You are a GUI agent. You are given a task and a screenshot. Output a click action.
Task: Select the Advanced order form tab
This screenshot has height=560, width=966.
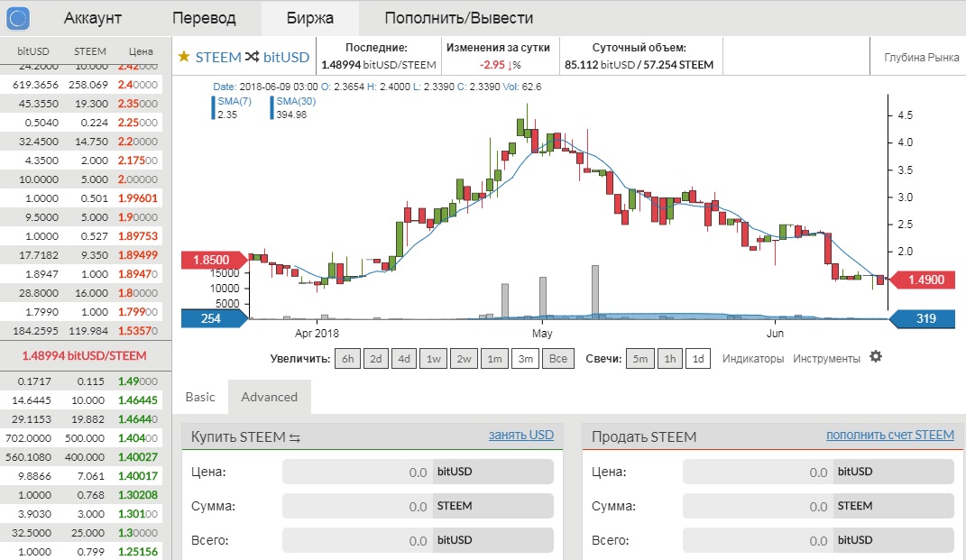(269, 397)
